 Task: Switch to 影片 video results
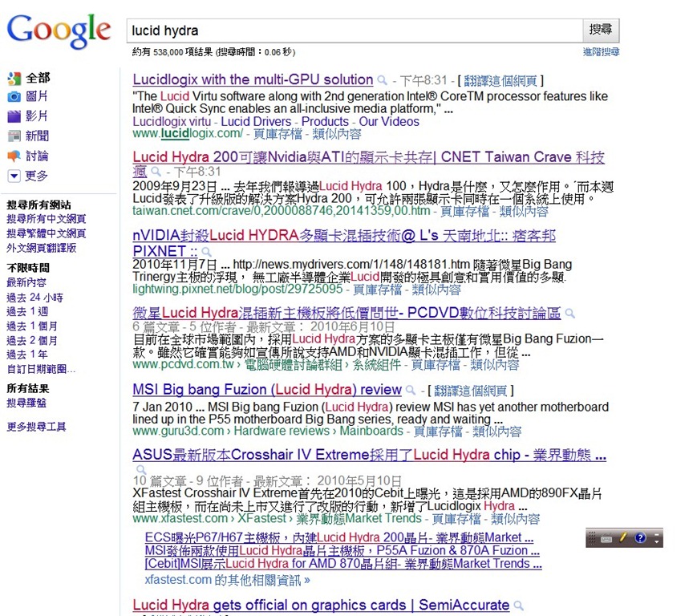(x=37, y=116)
